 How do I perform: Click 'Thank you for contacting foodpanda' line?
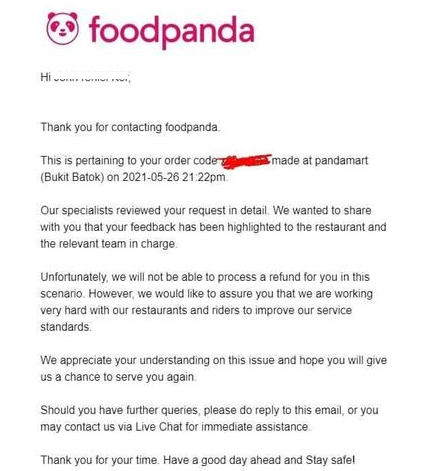tap(130, 127)
